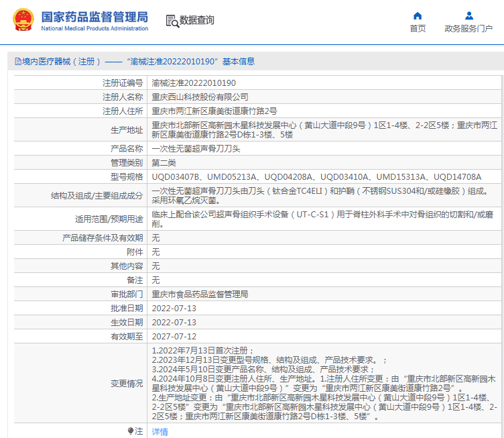Select 重庆市食品药品监督管理局 approval department
The width and height of the screenshot is (504, 438).
pyautogui.click(x=200, y=294)
